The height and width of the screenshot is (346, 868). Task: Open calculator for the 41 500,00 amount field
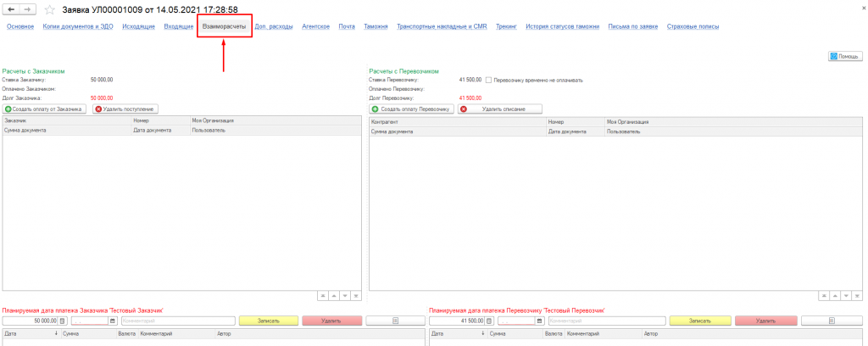click(489, 321)
